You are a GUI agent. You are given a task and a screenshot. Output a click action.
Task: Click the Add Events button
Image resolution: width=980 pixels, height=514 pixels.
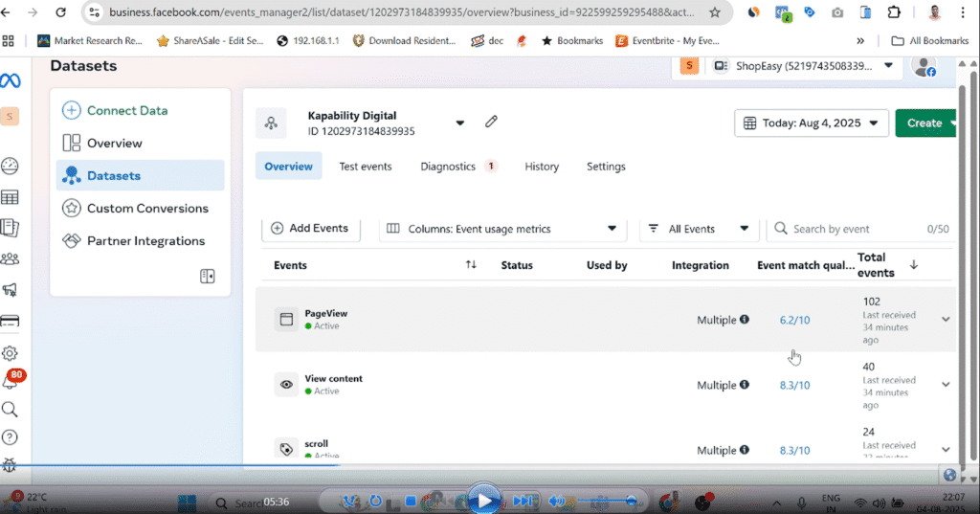(310, 228)
